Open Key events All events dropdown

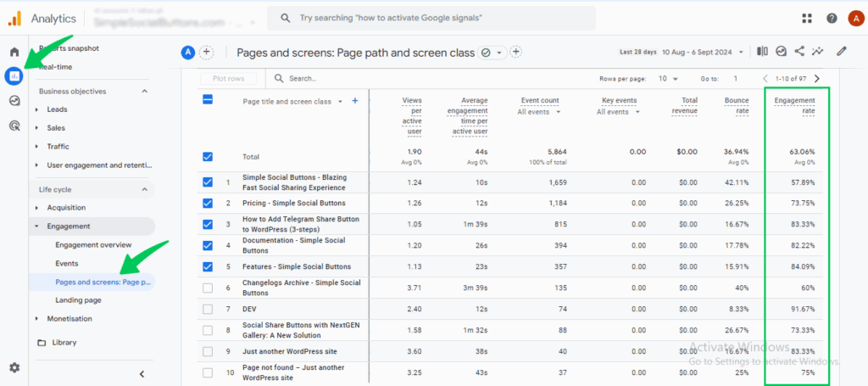pos(618,112)
